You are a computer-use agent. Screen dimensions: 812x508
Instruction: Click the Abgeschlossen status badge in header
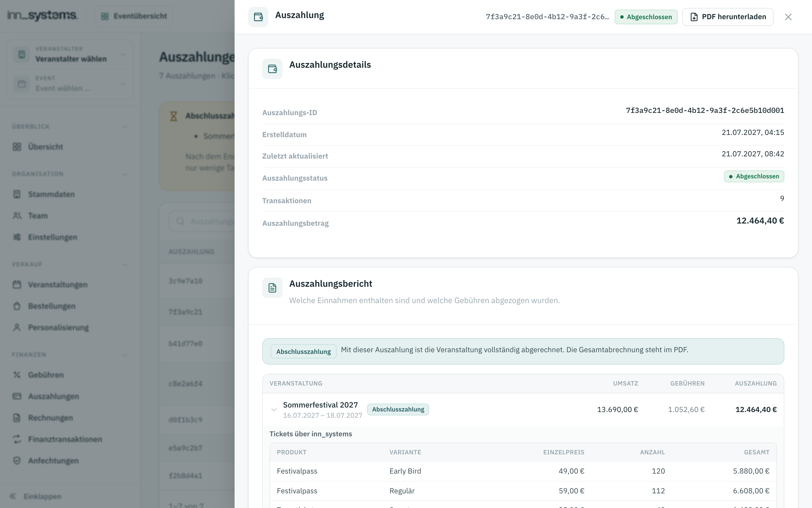[646, 17]
